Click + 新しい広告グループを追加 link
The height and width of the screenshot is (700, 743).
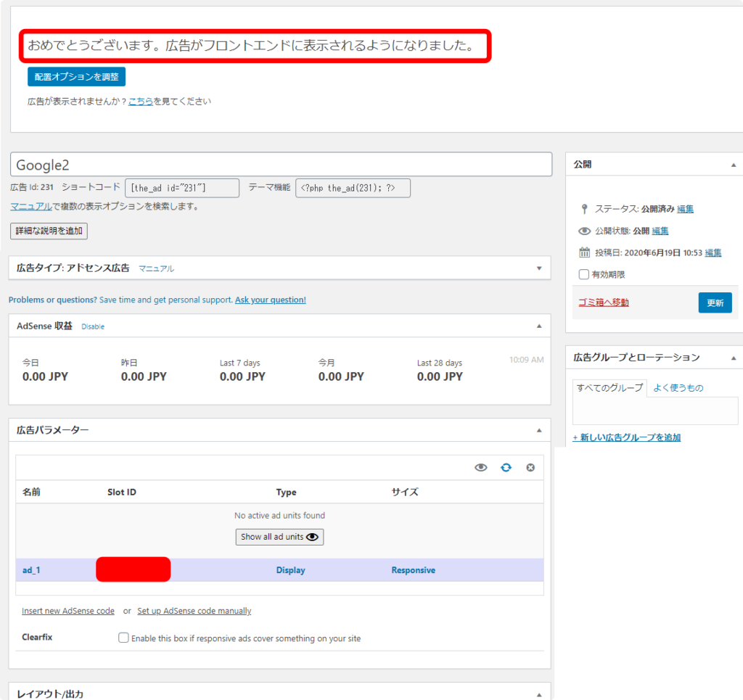pyautogui.click(x=626, y=437)
